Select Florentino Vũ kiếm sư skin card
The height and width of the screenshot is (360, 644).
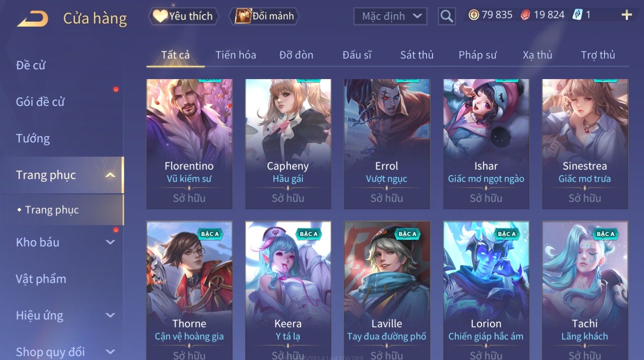(x=189, y=144)
